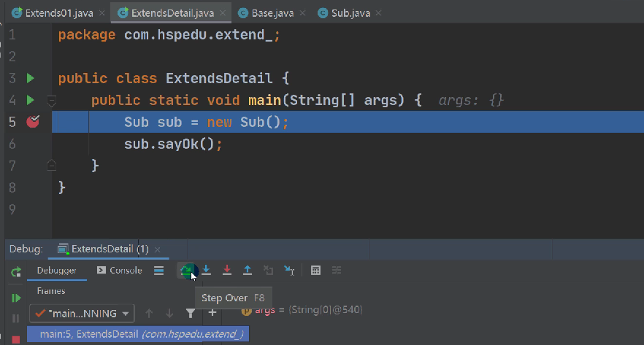644x345 pixels.
Task: Click the frames filter funnel icon
Action: tap(190, 314)
